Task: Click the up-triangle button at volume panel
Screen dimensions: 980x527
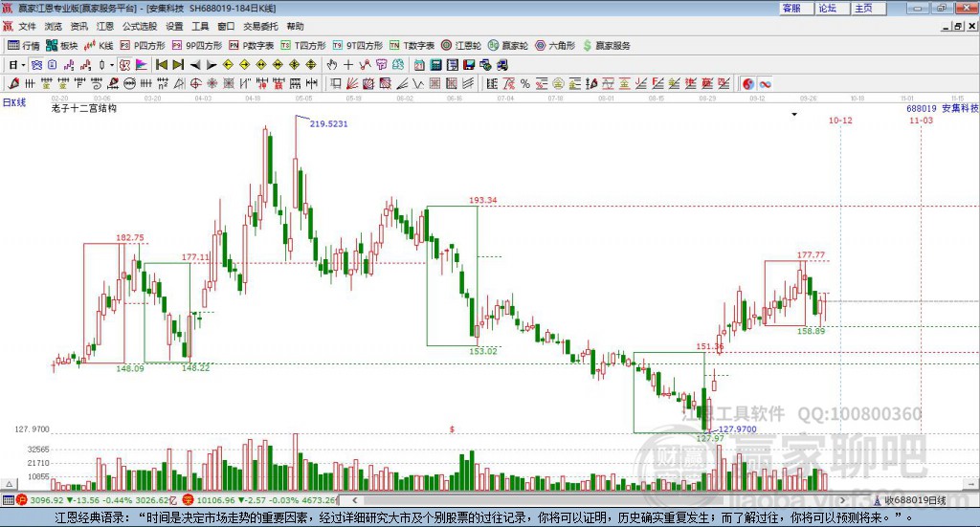Action: point(10,484)
